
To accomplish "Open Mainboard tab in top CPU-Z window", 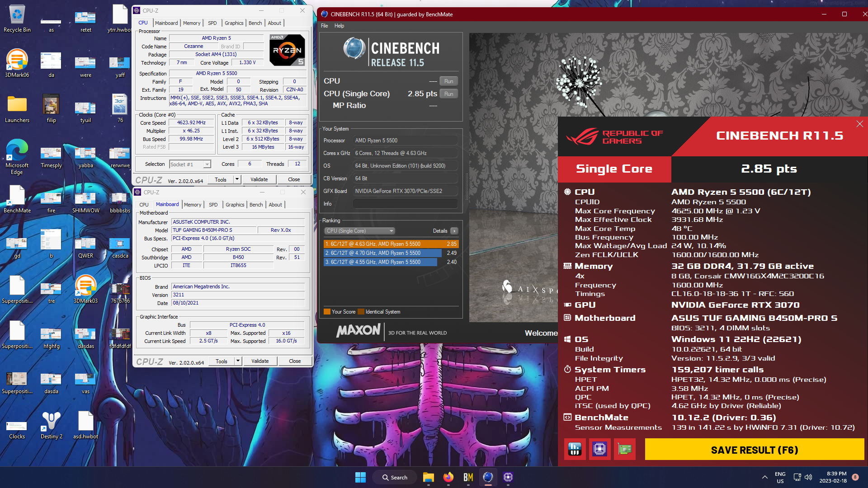I will point(166,23).
